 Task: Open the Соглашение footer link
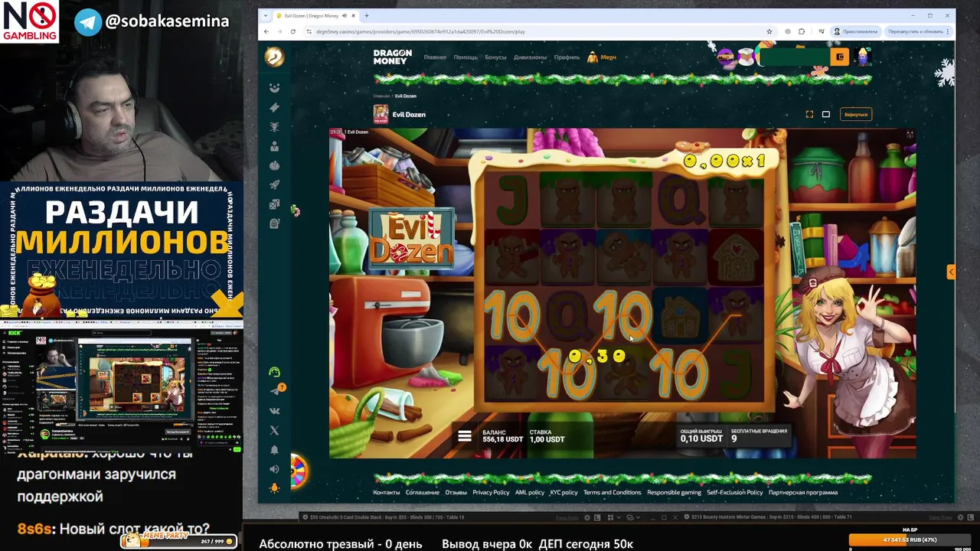(423, 492)
